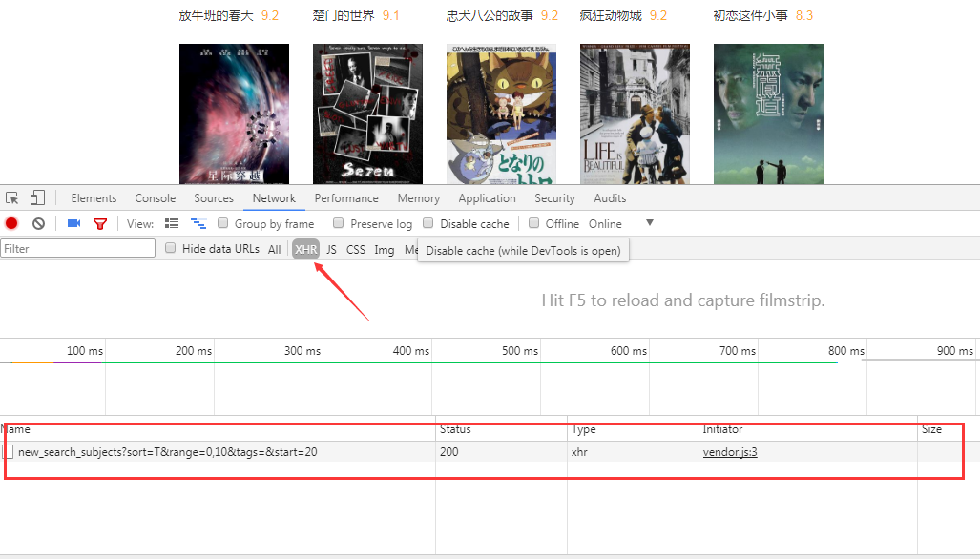Filter requests by All types

click(x=275, y=249)
